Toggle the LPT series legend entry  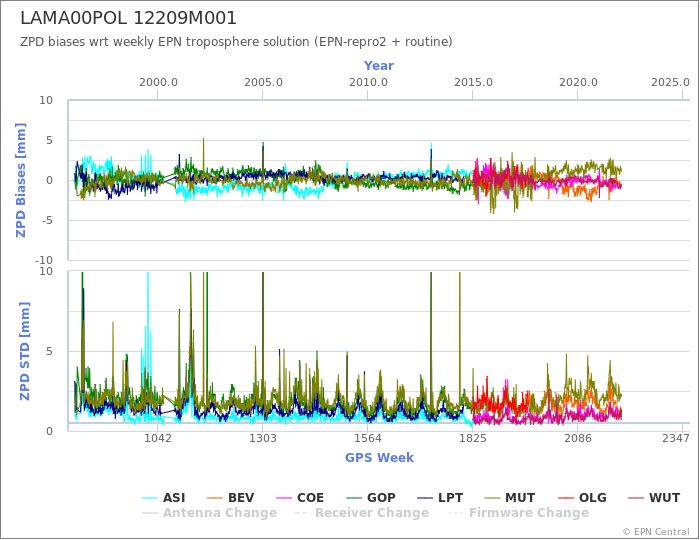[x=440, y=498]
